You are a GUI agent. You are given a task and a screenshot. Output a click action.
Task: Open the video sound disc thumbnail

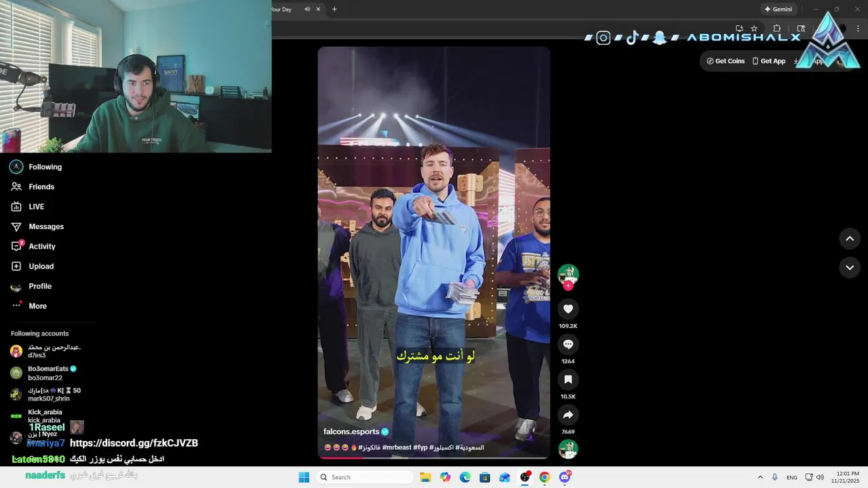coord(568,449)
